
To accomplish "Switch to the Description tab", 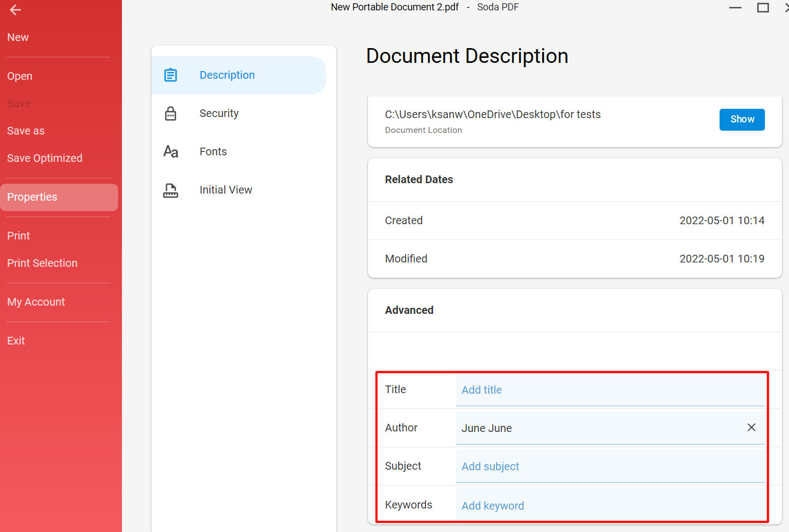I will (238, 75).
